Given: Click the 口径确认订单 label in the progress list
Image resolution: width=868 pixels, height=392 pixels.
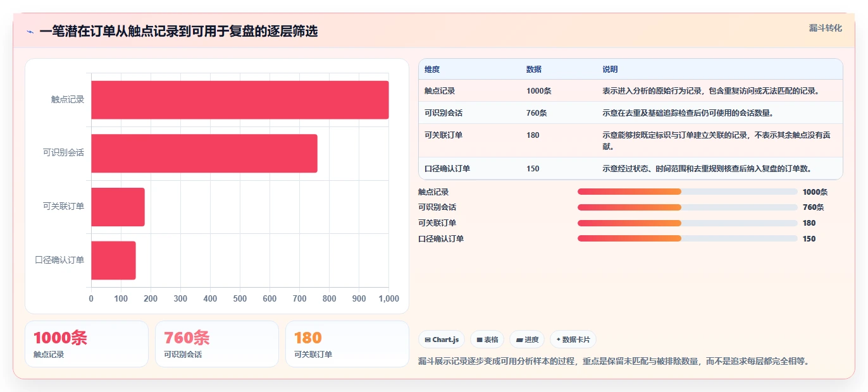Looking at the screenshot, I should [x=441, y=239].
